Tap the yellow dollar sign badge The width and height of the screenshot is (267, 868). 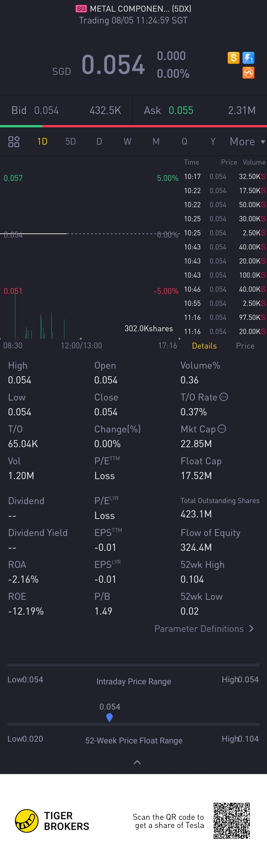233,58
